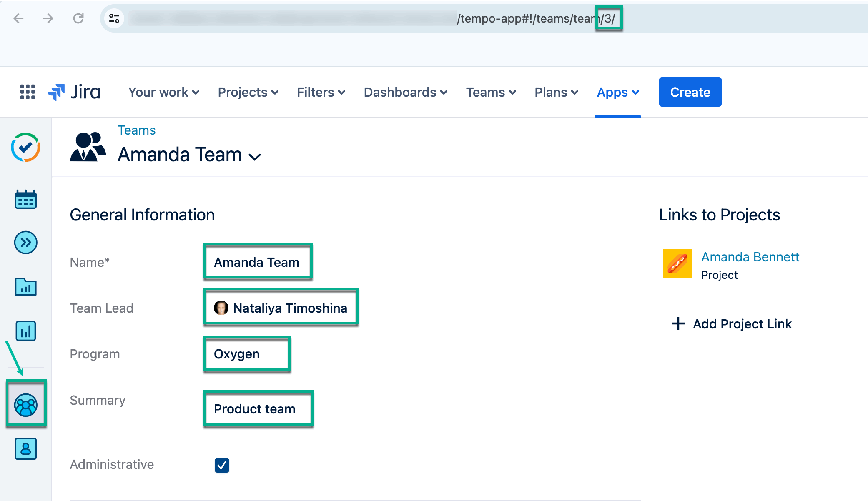This screenshot has height=501, width=868.
Task: Click the Teams breadcrumb link
Action: click(x=136, y=130)
